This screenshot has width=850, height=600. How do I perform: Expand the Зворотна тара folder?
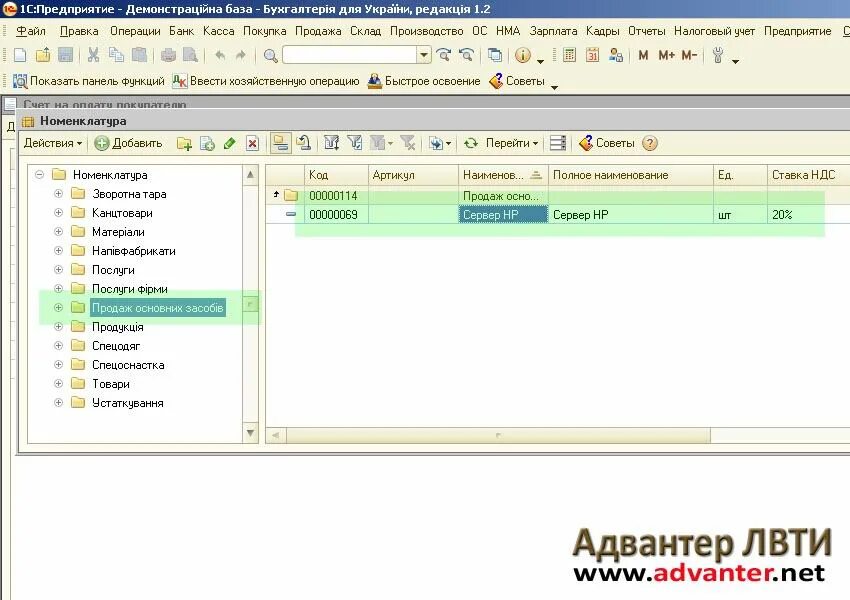click(59, 193)
